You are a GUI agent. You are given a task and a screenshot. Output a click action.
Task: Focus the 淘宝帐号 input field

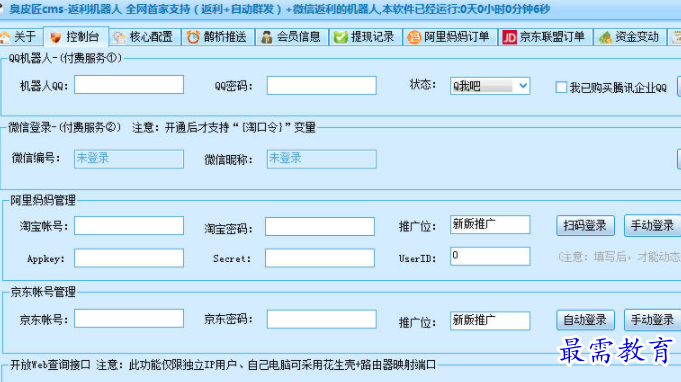click(129, 226)
